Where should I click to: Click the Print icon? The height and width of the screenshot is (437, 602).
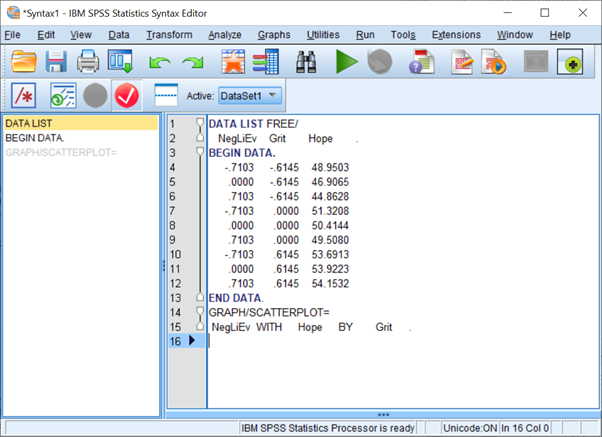tap(88, 63)
